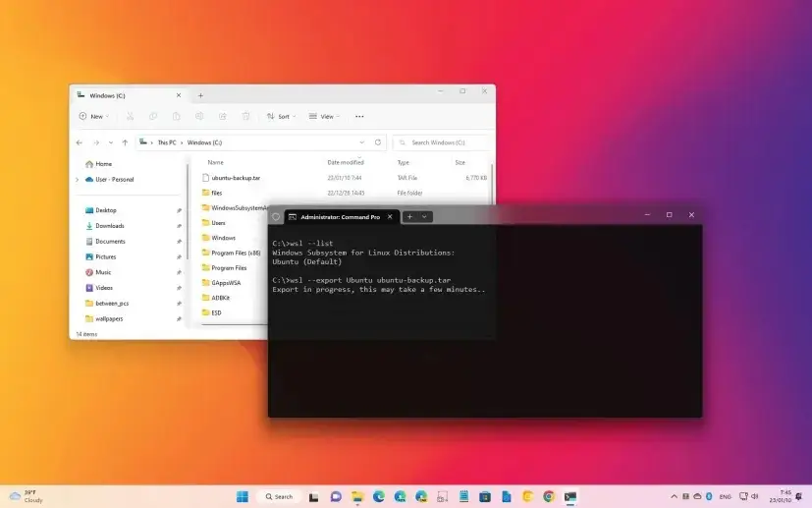Open File Explorer from the taskbar
This screenshot has height=508, width=812.
(x=357, y=496)
